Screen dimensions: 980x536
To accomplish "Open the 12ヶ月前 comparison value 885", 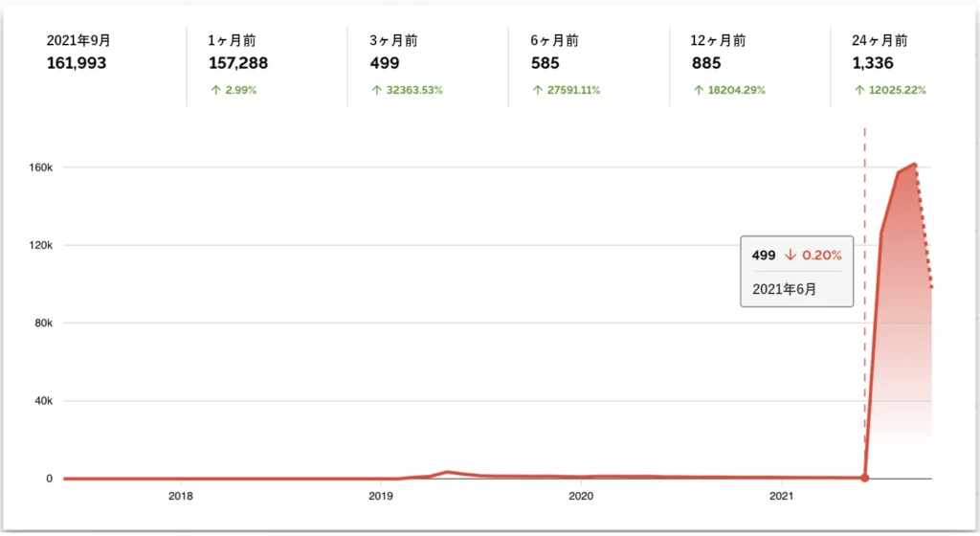I will [x=705, y=64].
